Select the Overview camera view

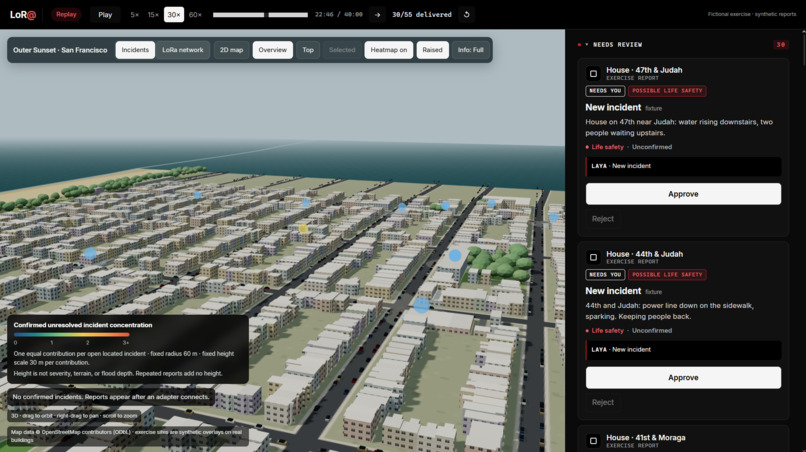coord(272,50)
